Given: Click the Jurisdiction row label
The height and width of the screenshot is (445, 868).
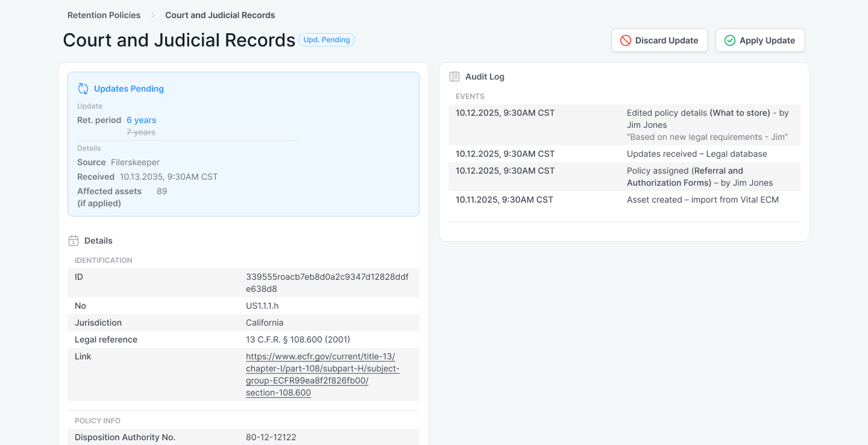Looking at the screenshot, I should point(98,323).
